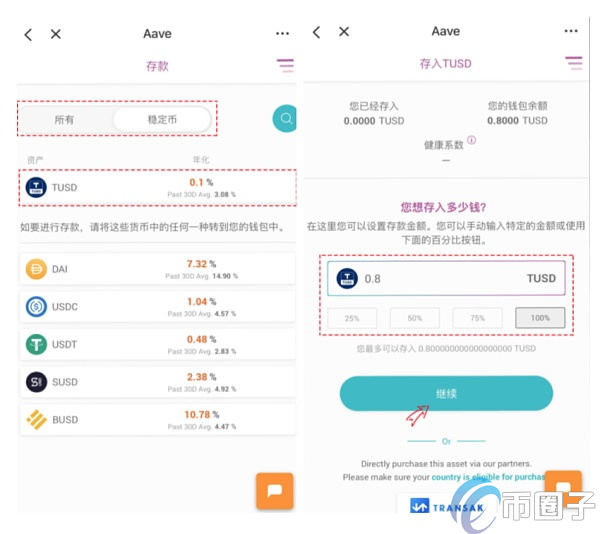
Task: Select the 稳定币 filter tab
Action: (162, 119)
